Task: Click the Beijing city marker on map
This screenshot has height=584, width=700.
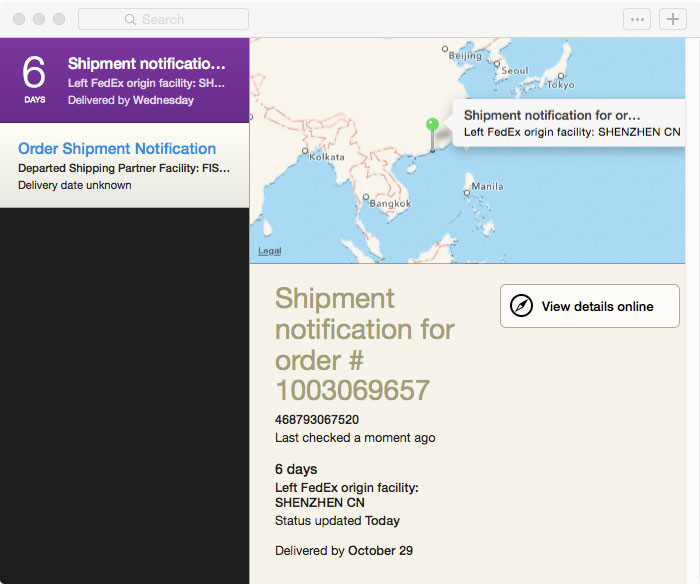Action: click(x=445, y=49)
